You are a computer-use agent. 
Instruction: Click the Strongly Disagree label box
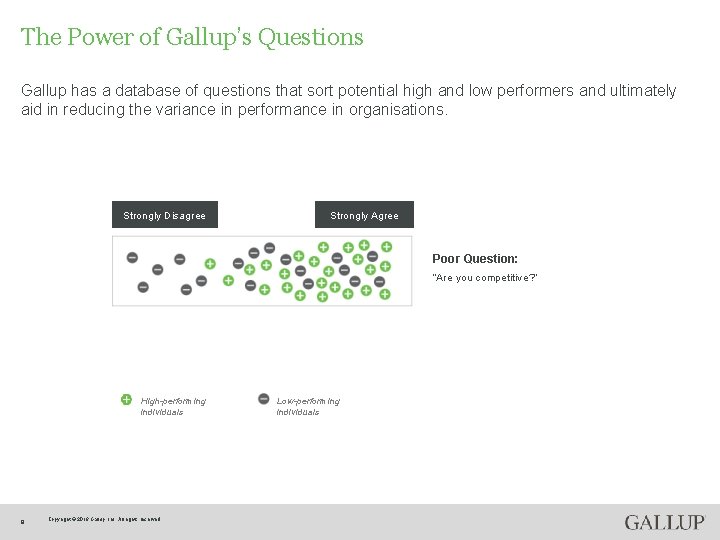coord(164,215)
